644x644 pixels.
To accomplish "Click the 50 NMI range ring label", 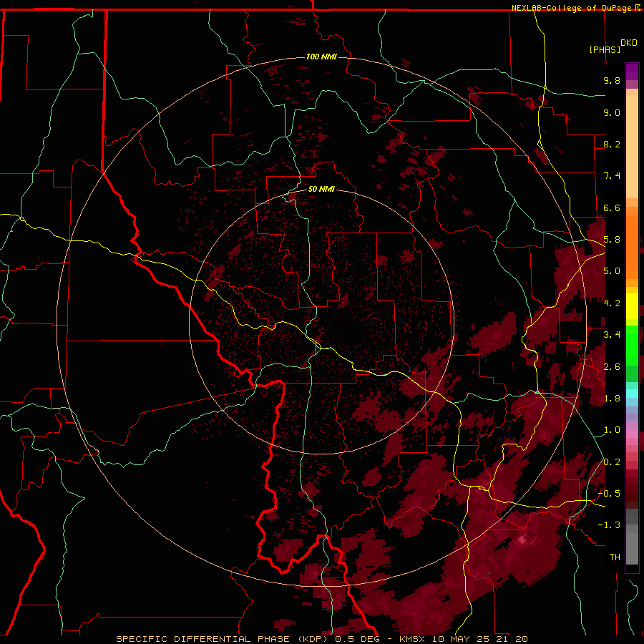I will (x=321, y=189).
